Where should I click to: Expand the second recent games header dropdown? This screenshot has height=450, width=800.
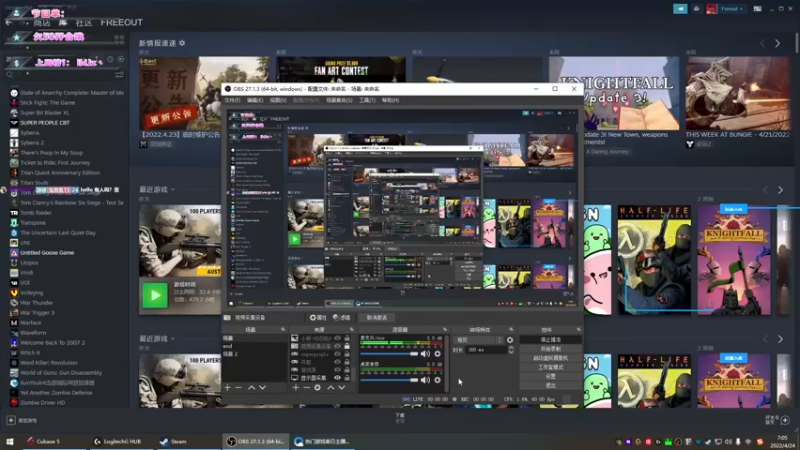click(172, 338)
